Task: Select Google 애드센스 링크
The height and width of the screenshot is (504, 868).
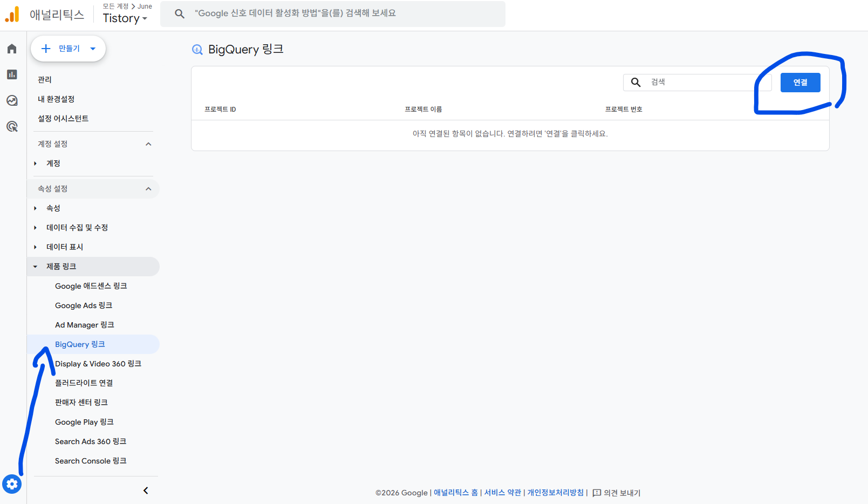Action: point(91,286)
